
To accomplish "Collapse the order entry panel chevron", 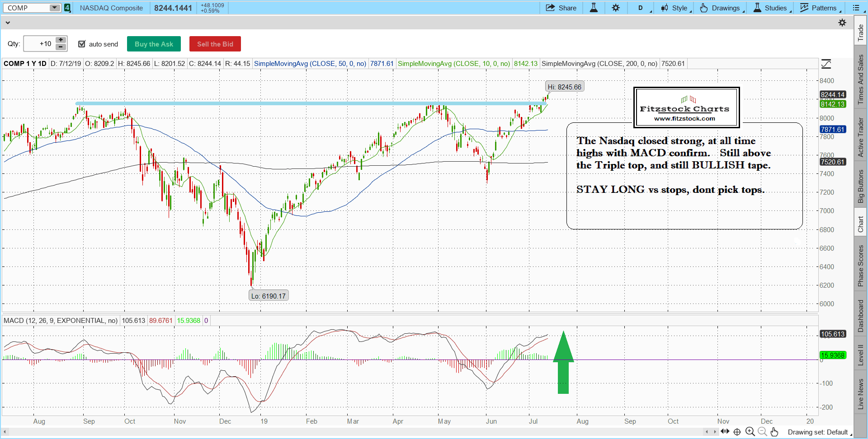I will click(8, 22).
